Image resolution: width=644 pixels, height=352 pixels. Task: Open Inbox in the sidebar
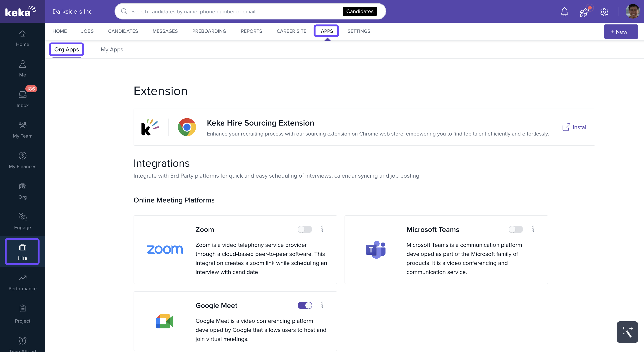click(x=22, y=99)
